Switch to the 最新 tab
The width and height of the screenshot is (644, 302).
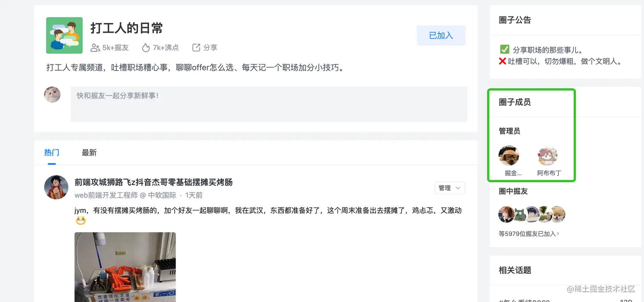(x=89, y=152)
